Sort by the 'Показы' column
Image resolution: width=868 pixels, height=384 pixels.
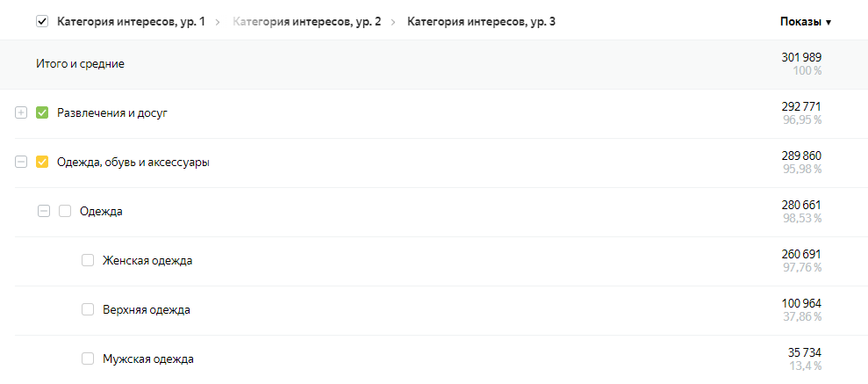[805, 22]
